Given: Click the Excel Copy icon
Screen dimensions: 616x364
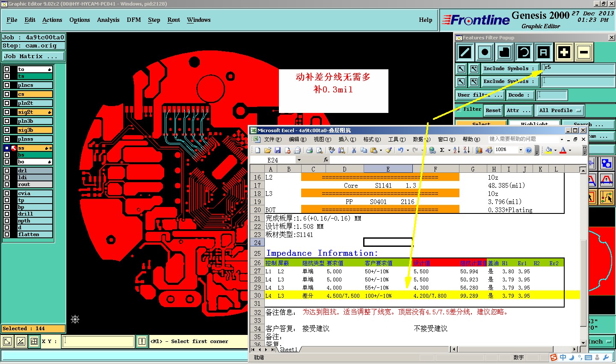Looking at the screenshot, I should point(364,150).
